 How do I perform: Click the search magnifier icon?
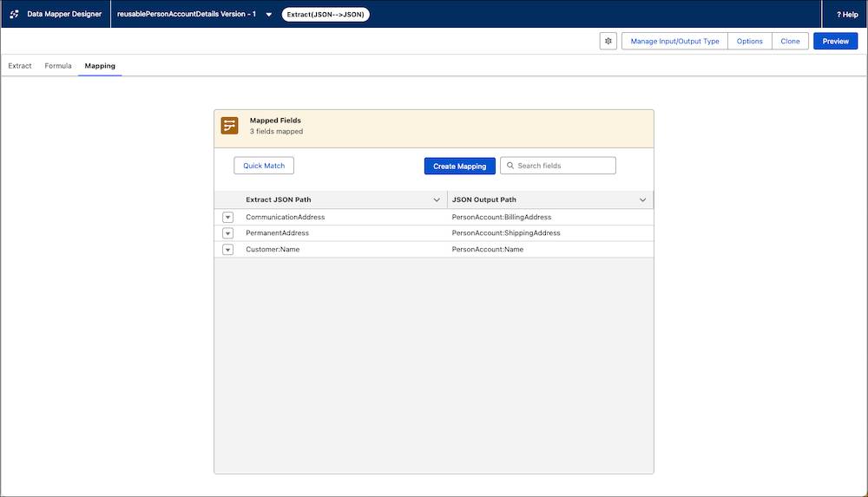[x=510, y=166]
